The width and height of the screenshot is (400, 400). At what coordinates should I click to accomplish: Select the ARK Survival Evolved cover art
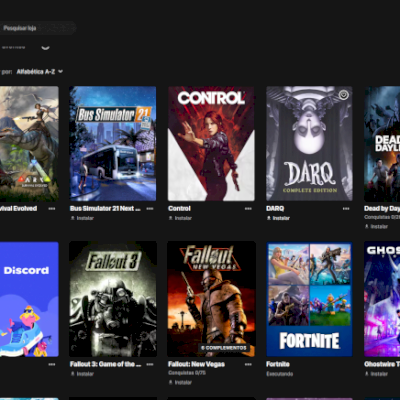pyautogui.click(x=29, y=144)
